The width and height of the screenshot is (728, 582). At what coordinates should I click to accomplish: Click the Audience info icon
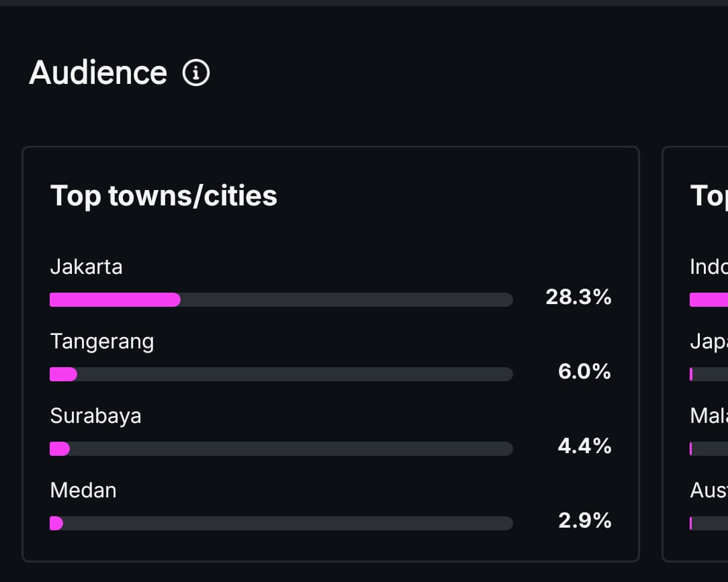pos(196,73)
